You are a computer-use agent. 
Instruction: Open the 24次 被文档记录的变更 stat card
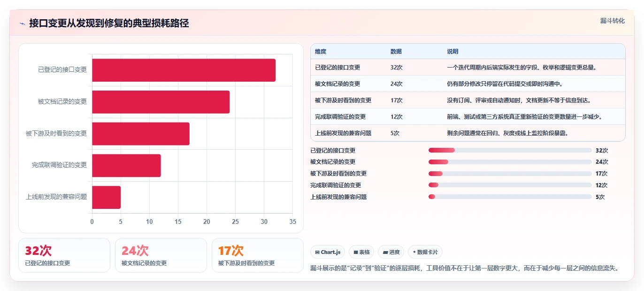[161, 255]
